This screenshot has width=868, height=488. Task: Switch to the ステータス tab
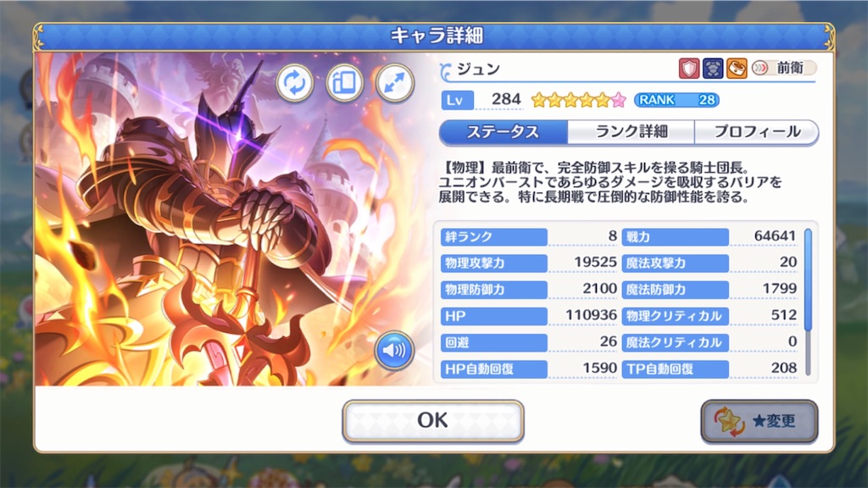(504, 132)
